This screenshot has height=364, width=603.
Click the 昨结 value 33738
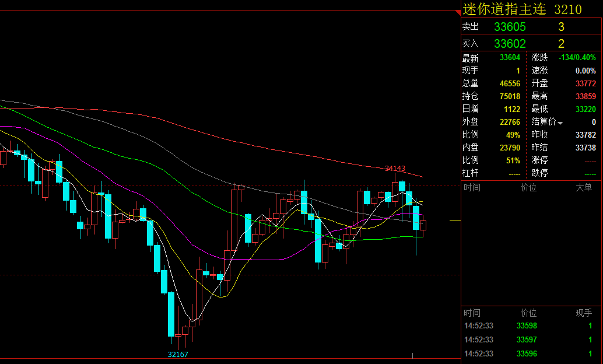pos(586,148)
